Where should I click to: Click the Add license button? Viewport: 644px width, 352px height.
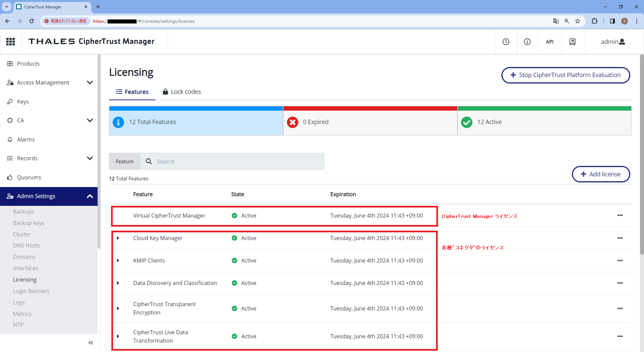pos(601,174)
